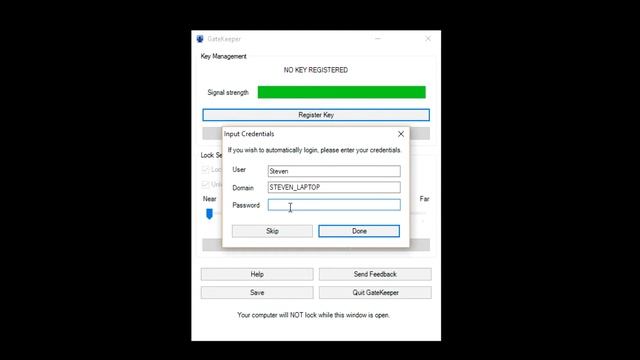The height and width of the screenshot is (360, 640).
Task: Click the Far label by the slider
Action: point(424,199)
